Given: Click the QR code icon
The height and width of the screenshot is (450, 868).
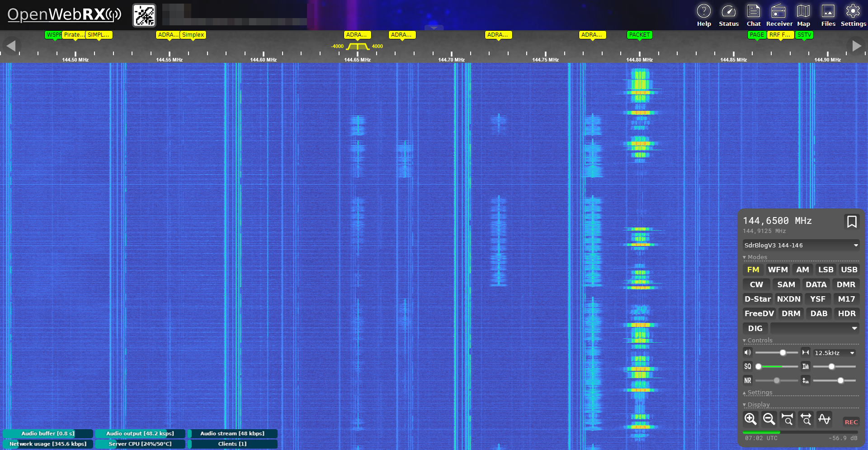Looking at the screenshot, I should 144,15.
